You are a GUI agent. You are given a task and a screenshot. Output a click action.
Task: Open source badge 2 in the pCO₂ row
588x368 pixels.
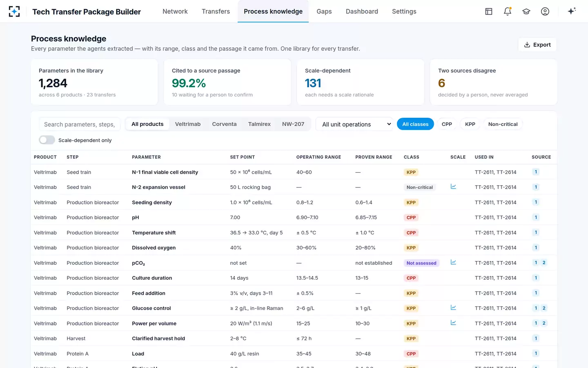pyautogui.click(x=544, y=263)
